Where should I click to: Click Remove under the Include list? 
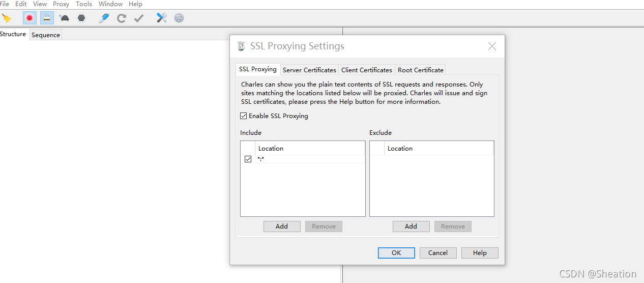(324, 227)
